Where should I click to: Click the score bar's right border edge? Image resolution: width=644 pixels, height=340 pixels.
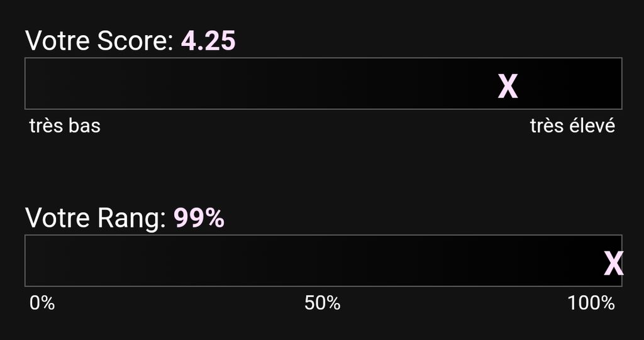coord(621,84)
